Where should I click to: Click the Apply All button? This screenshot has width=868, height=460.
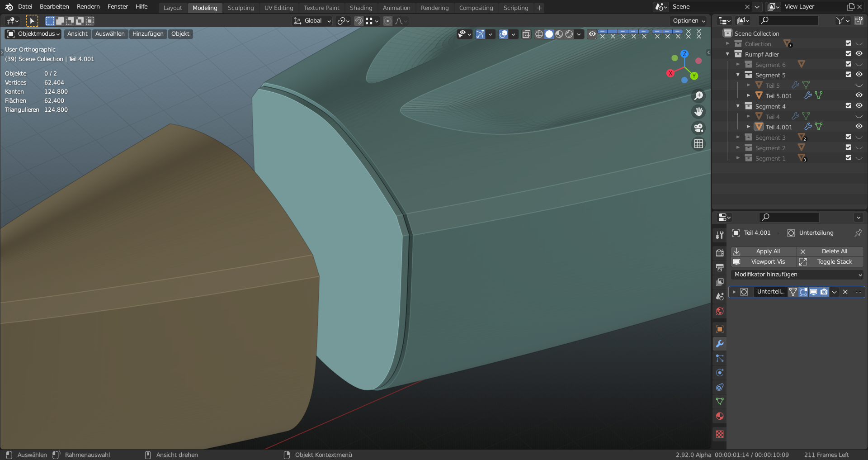coord(764,251)
